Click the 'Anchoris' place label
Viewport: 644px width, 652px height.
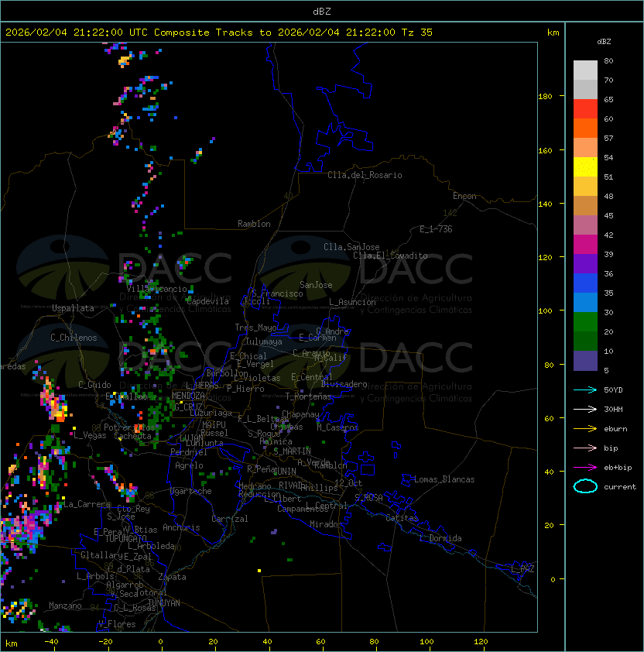pyautogui.click(x=181, y=527)
